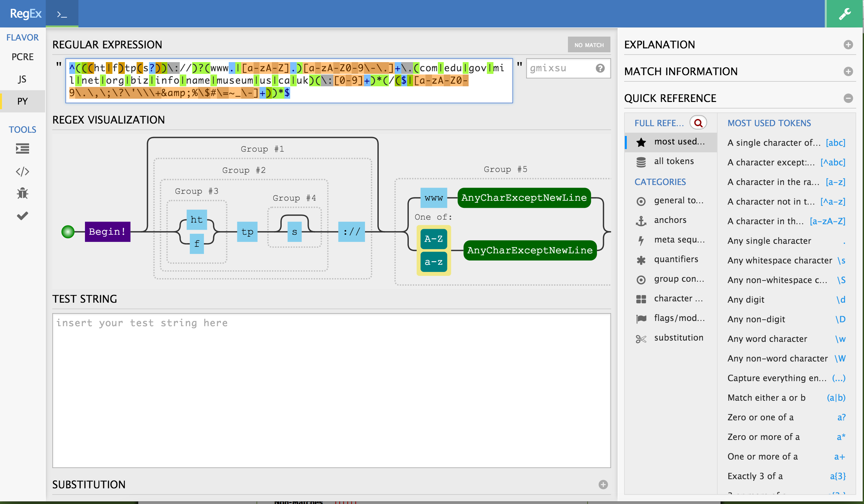
Task: Open the terminal prompt tab
Action: (x=62, y=14)
